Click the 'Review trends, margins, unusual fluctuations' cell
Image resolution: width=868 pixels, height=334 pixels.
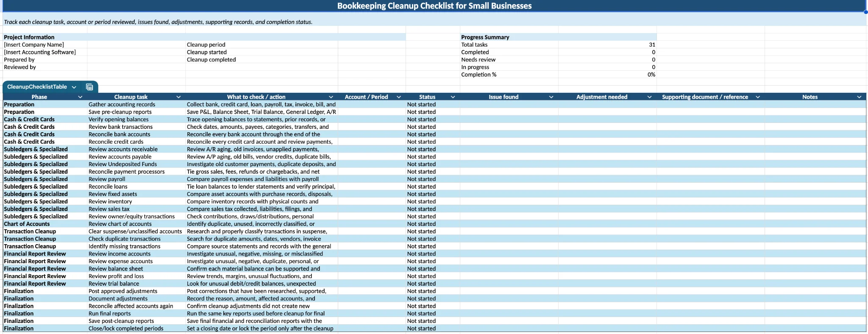tap(262, 276)
